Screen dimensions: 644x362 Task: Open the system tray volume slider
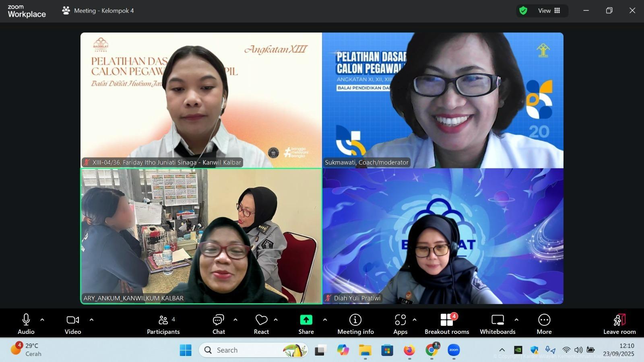pos(579,350)
